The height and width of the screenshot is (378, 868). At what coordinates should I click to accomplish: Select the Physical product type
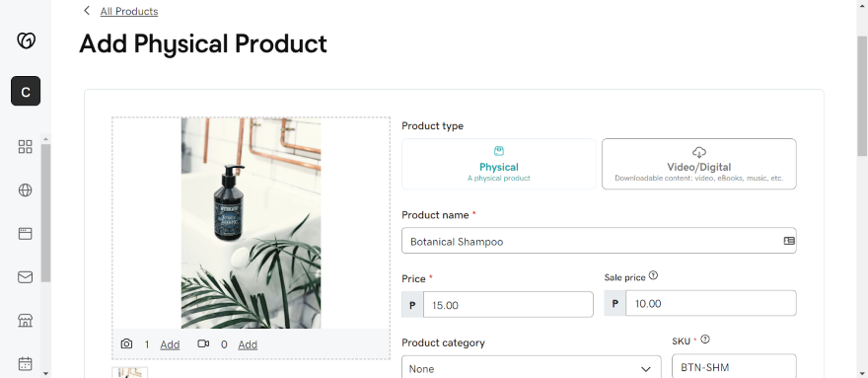(x=499, y=164)
